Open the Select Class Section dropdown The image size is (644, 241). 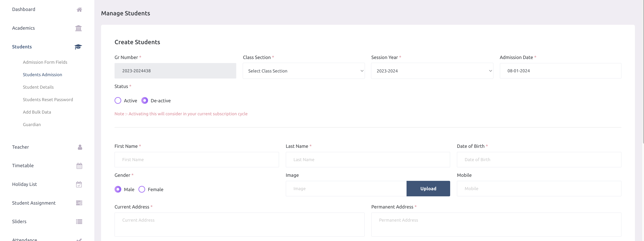click(x=303, y=71)
